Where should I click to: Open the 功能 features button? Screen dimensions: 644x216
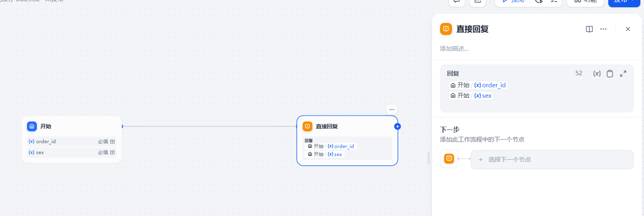pos(585,2)
